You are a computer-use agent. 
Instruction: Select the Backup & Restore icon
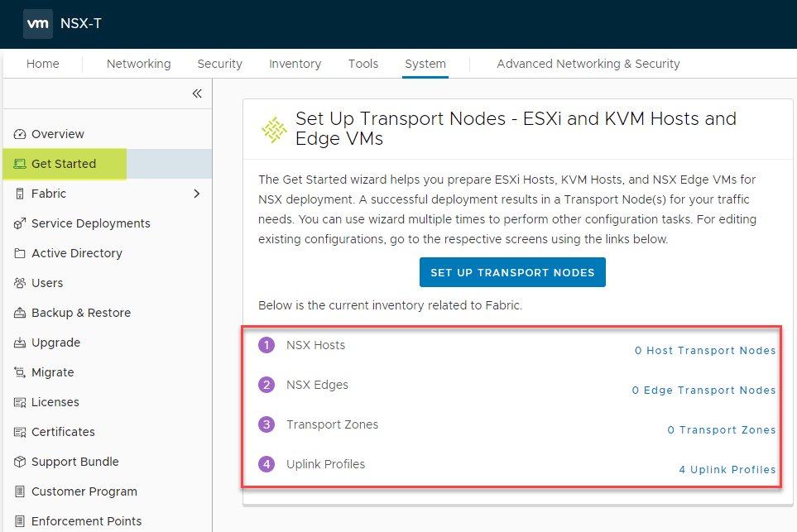(19, 312)
